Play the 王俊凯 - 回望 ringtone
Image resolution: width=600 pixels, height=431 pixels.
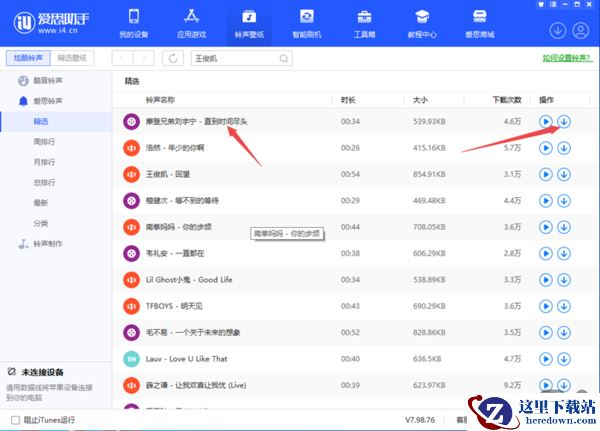tap(546, 174)
